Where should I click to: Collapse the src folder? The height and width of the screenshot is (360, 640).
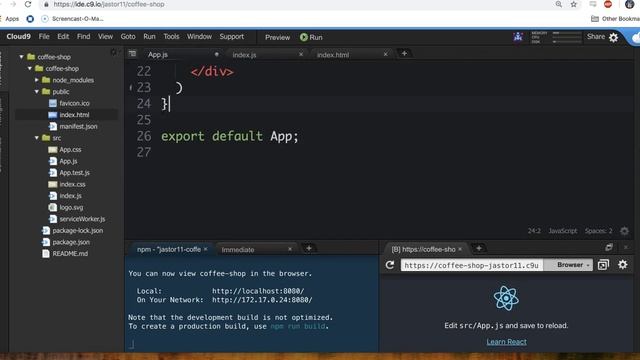37,138
